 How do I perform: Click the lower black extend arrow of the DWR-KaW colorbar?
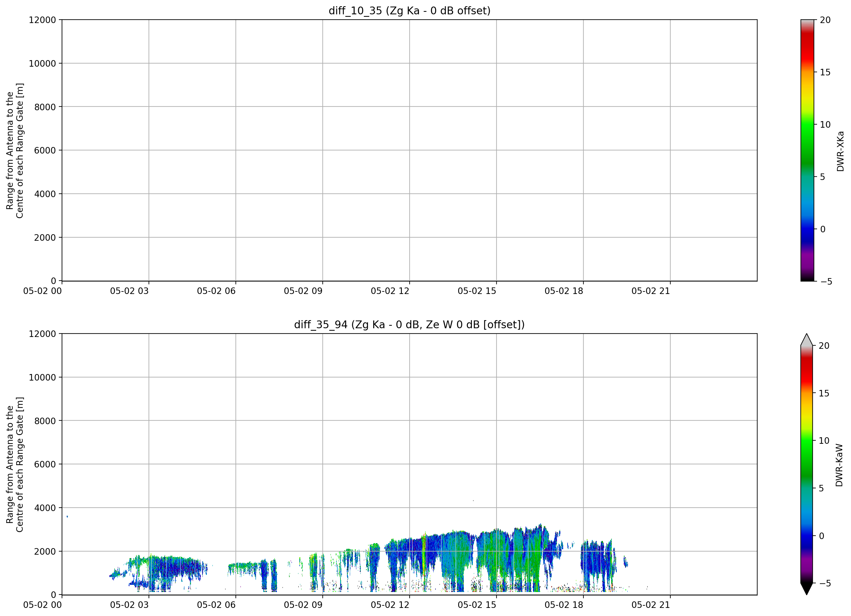click(806, 589)
